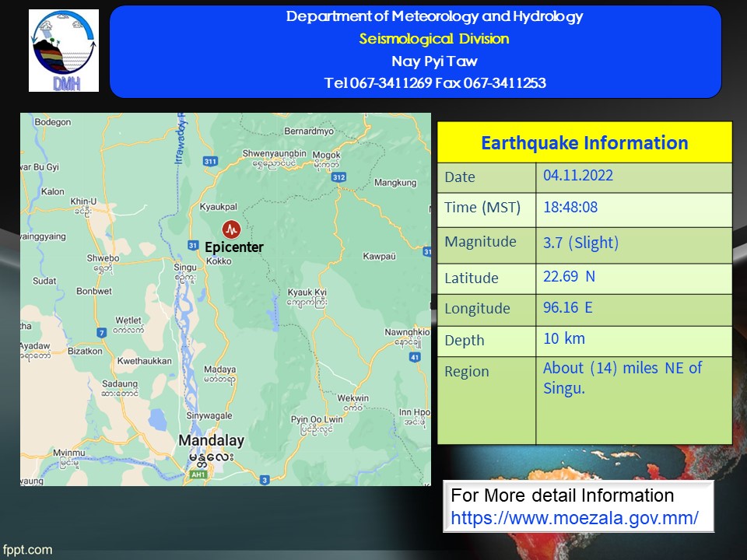Click the 'Earthquake Information' table header
This screenshot has width=747, height=560.
point(584,142)
